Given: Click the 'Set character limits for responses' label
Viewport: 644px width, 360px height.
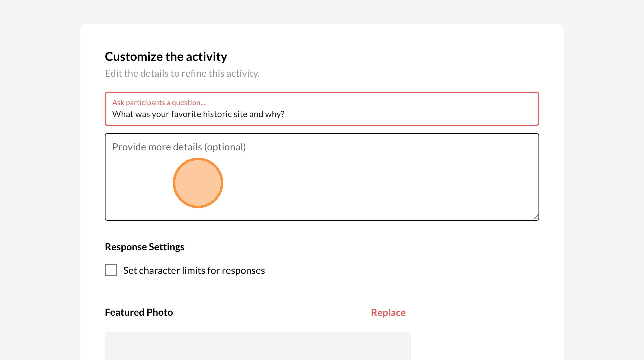Looking at the screenshot, I should pyautogui.click(x=194, y=270).
